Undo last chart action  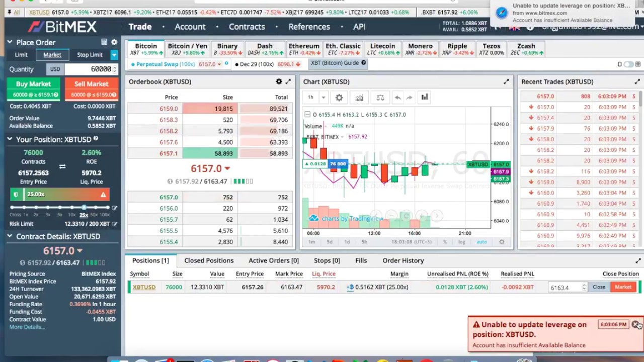click(397, 98)
